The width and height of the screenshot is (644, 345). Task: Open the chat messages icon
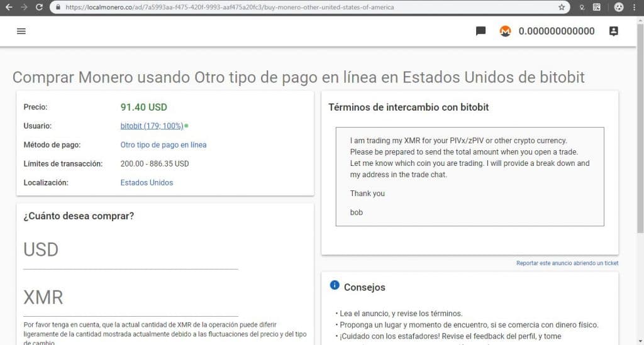coord(480,31)
